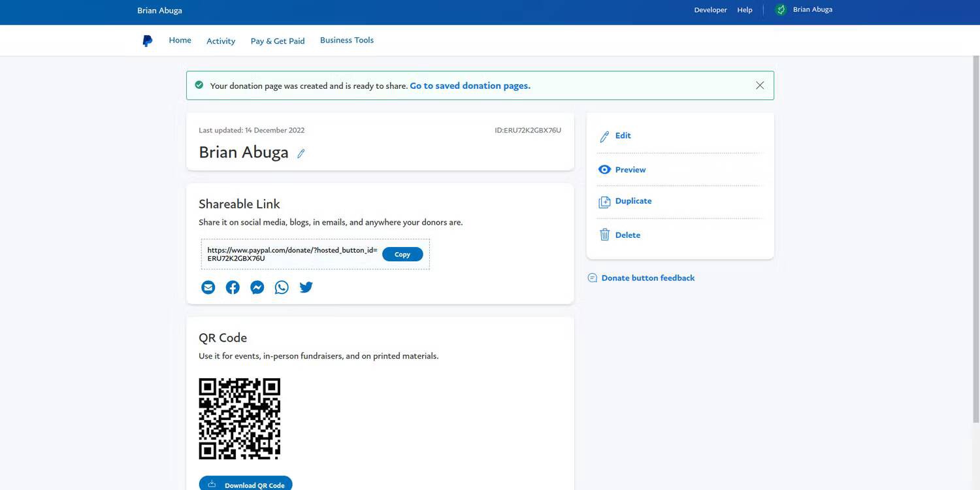Viewport: 980px width, 490px height.
Task: Dismiss the donation page created notification
Action: (x=760, y=86)
